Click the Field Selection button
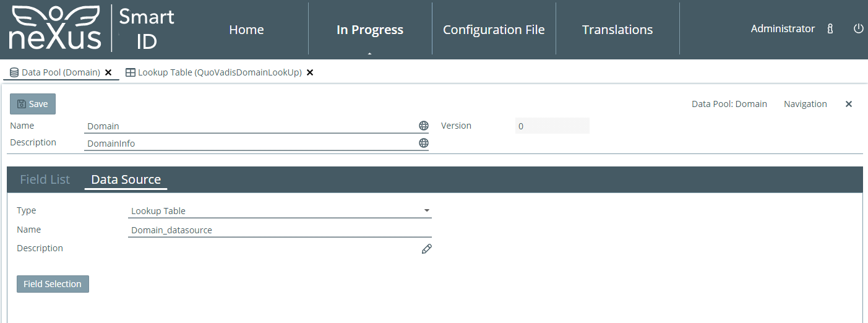 53,284
